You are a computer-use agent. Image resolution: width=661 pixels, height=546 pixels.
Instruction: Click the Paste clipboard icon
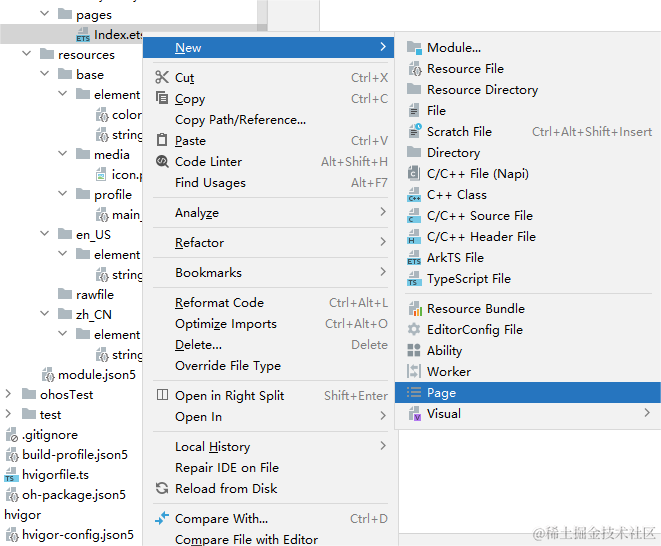click(x=162, y=140)
